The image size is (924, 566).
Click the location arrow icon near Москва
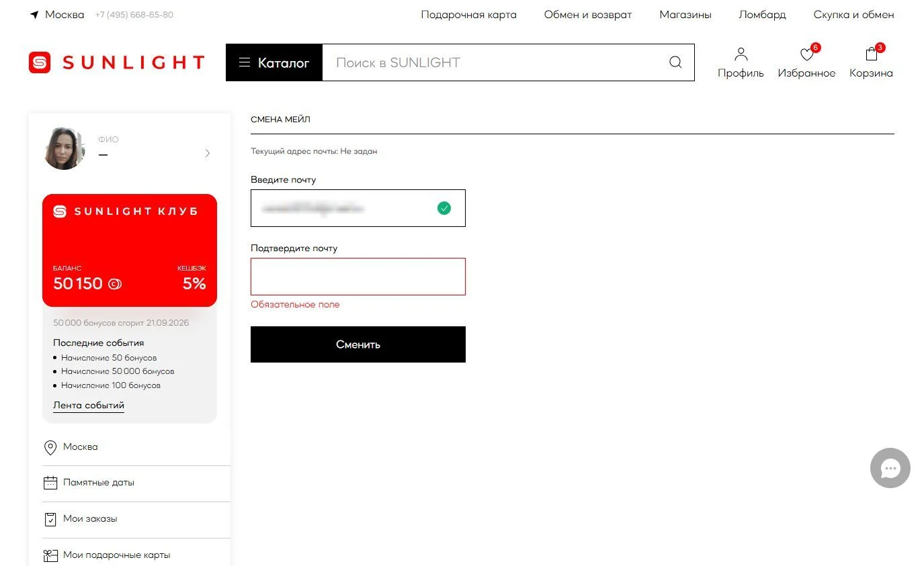(34, 15)
